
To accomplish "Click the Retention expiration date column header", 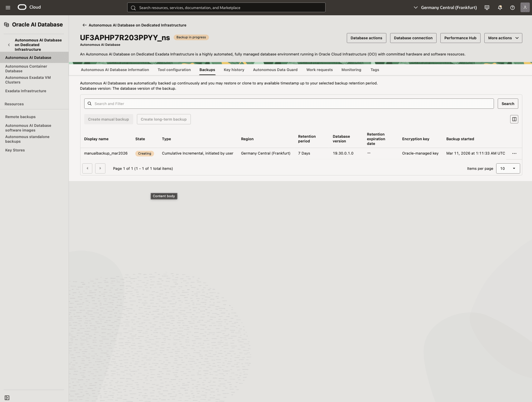I will [x=376, y=139].
